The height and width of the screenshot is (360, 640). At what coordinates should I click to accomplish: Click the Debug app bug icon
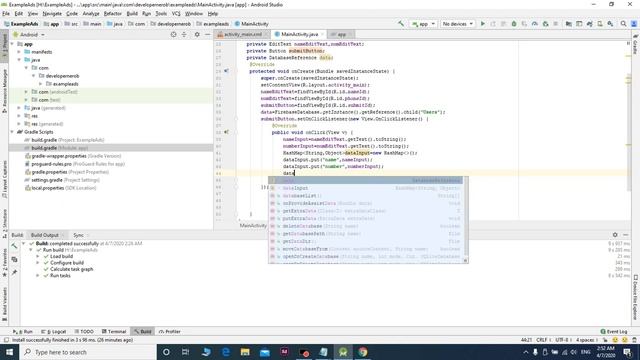[x=514, y=24]
